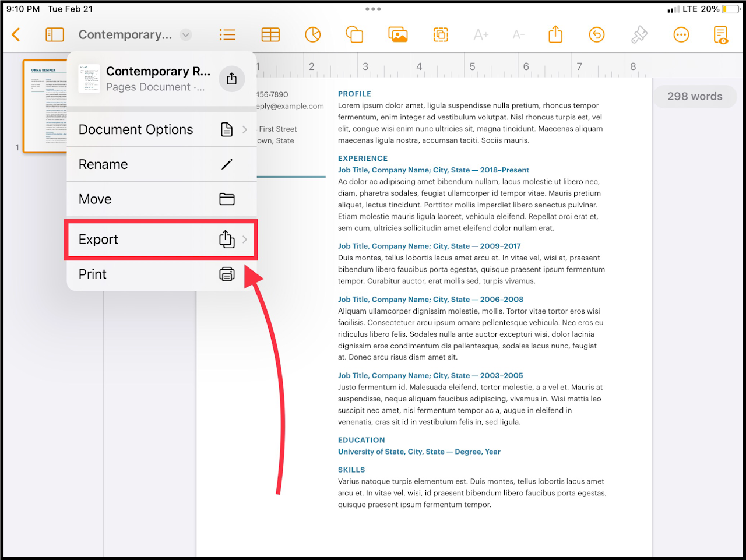Select the 2006–2008 job title line
This screenshot has height=560, width=746.
(x=431, y=300)
